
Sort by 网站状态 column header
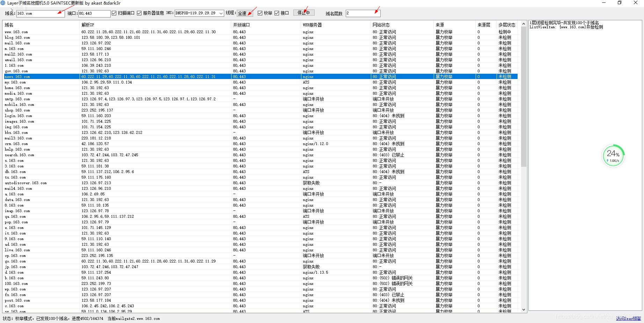click(x=402, y=25)
